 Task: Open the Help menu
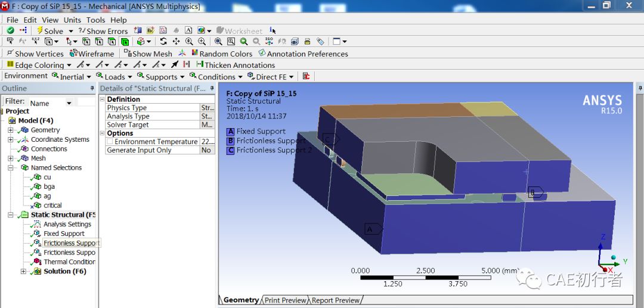(x=119, y=20)
